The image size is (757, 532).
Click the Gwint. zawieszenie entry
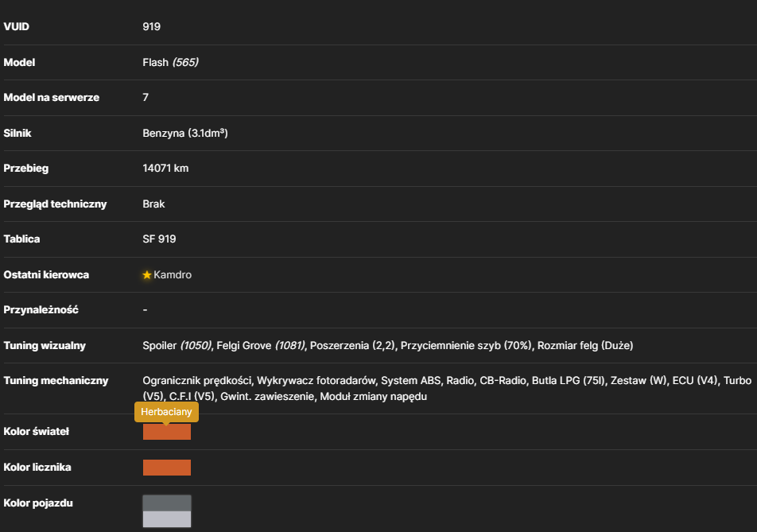click(267, 397)
